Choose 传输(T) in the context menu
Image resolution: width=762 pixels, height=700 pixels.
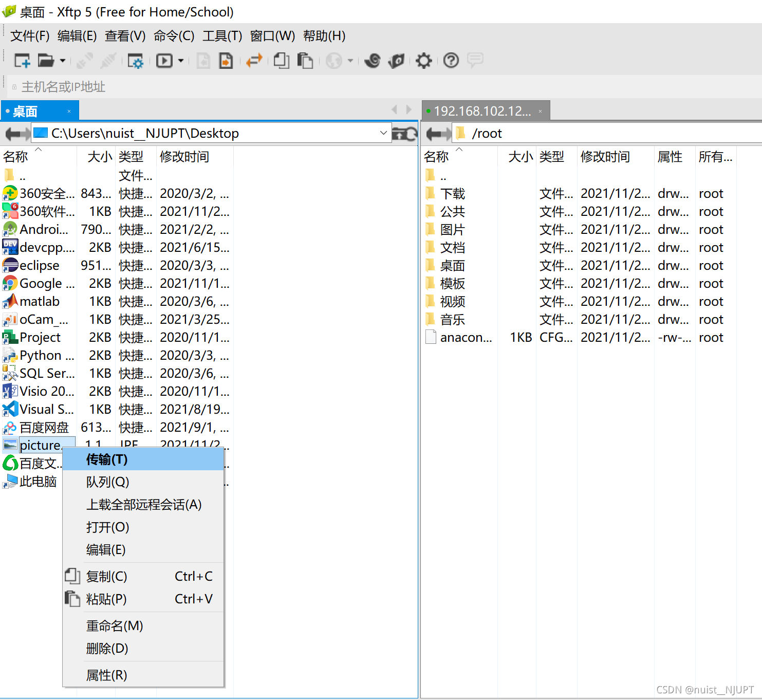pos(143,459)
